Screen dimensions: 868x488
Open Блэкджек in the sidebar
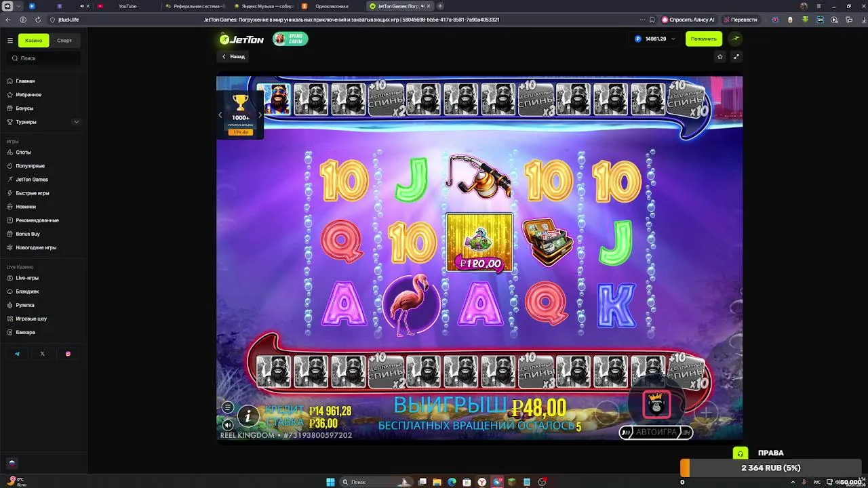click(x=27, y=291)
